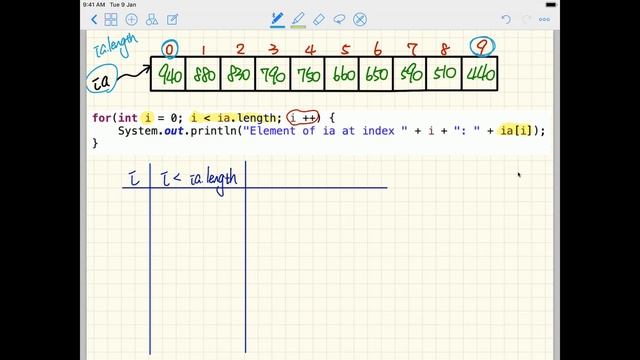This screenshot has width=640, height=360.
Task: Select the pen tool
Action: [278, 19]
